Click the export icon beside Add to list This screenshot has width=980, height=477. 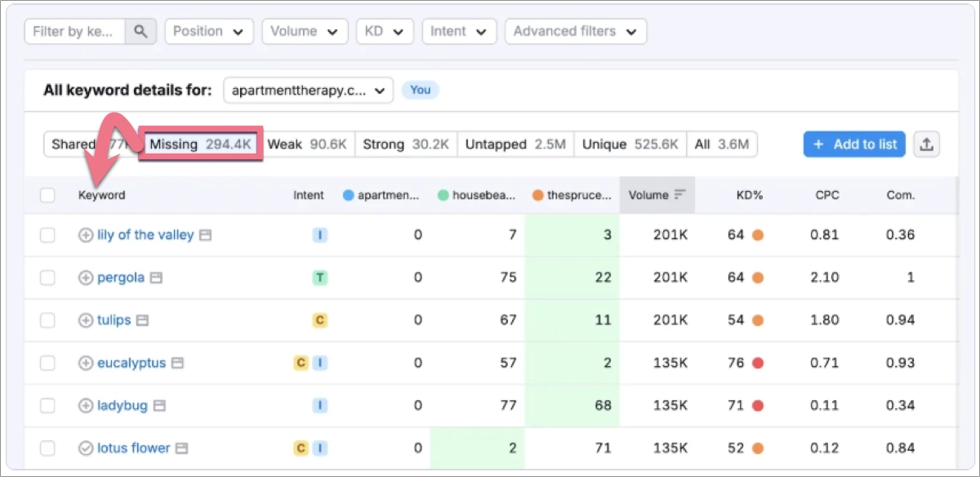click(x=928, y=144)
